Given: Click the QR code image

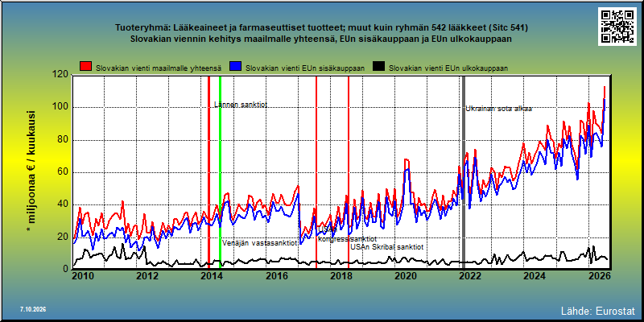Looking at the screenshot, I should (617, 27).
